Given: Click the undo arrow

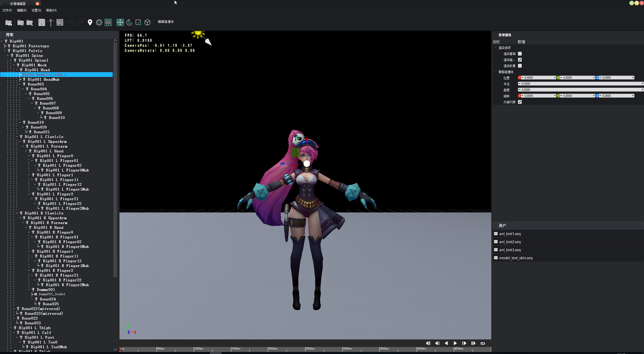Looking at the screenshot, I should [x=72, y=23].
